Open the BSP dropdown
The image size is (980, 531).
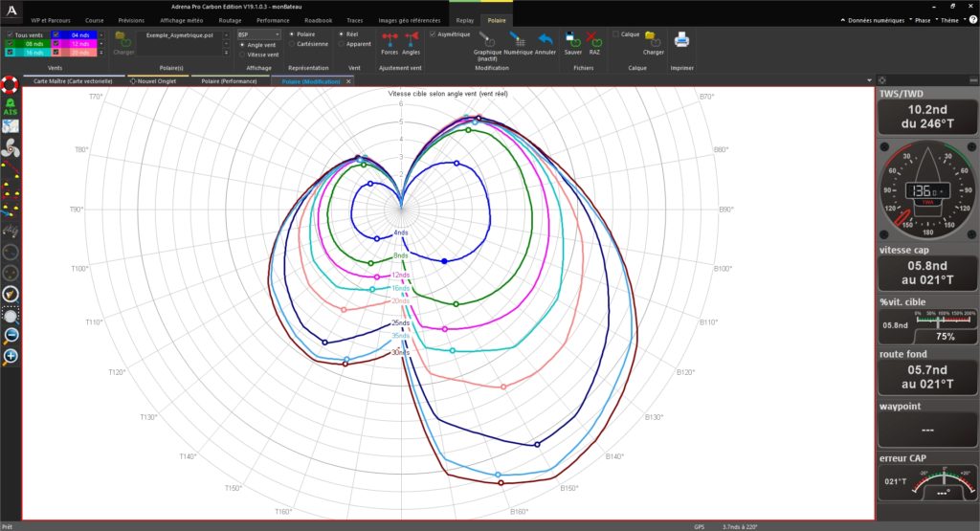pyautogui.click(x=258, y=34)
